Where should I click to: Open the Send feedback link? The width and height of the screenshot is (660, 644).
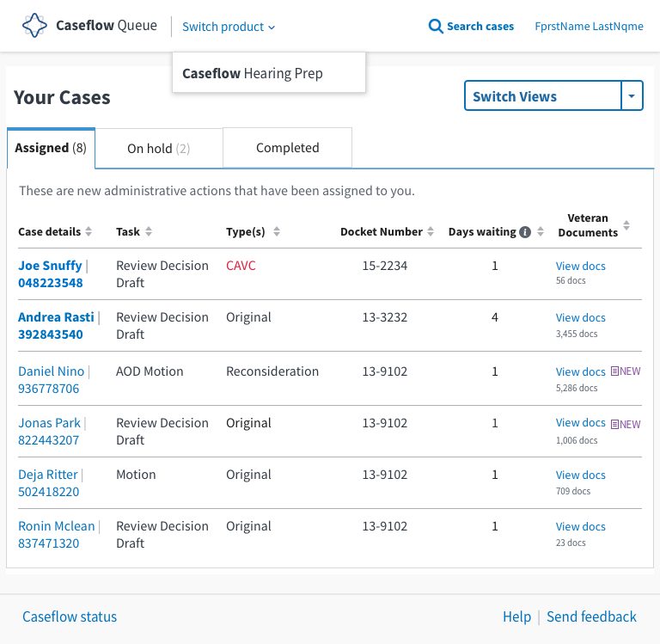pyautogui.click(x=591, y=616)
